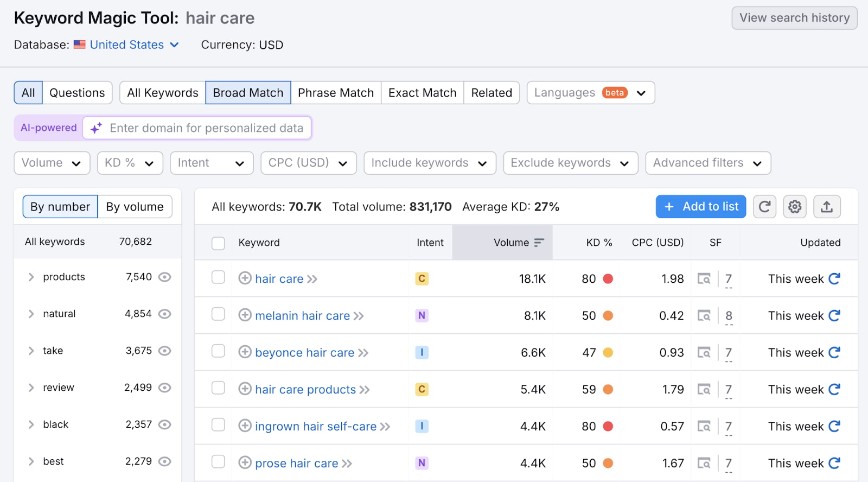Export keywords with upload icon
The image size is (868, 482).
point(827,207)
